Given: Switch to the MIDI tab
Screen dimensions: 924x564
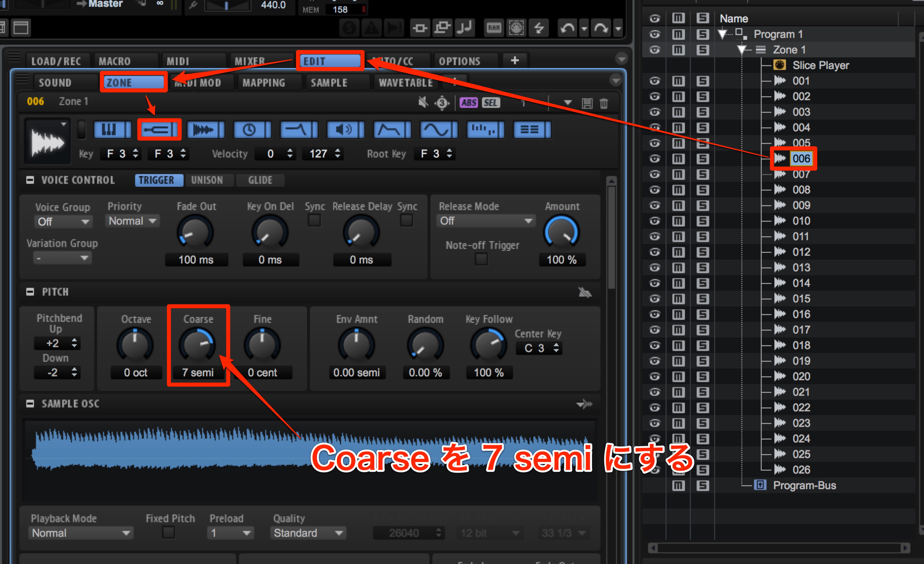Looking at the screenshot, I should tap(194, 61).
